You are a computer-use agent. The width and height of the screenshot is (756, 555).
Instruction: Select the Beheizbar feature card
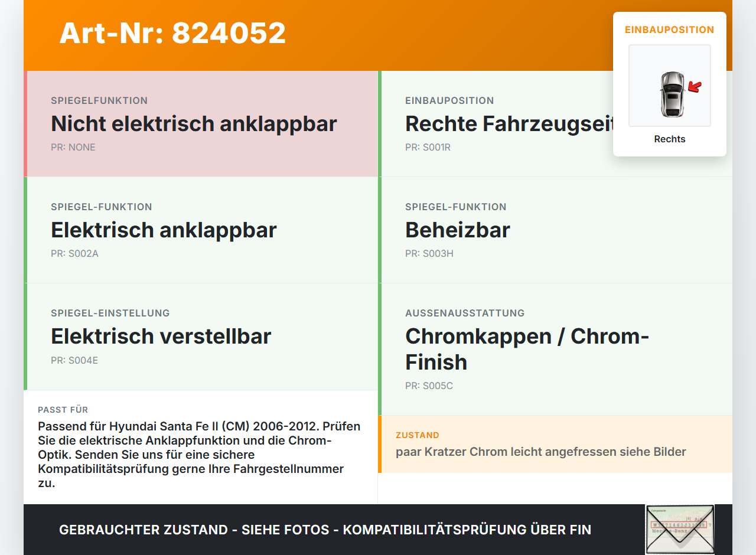pos(555,230)
